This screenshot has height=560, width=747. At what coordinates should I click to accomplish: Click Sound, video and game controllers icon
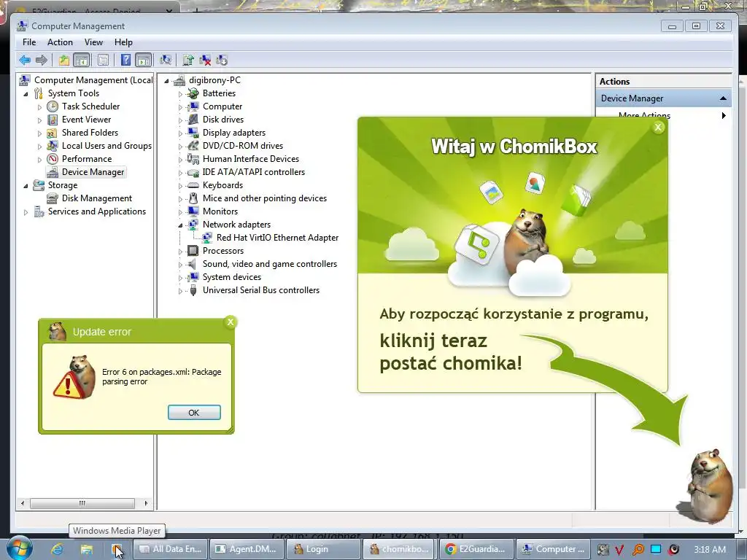(x=193, y=264)
